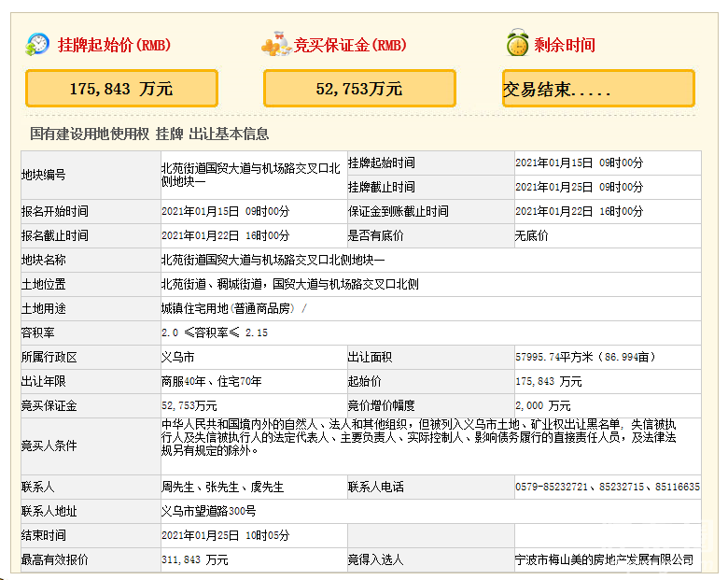Select the 容积率 value 2.0 to 2.15
The width and height of the screenshot is (728, 580).
(214, 332)
